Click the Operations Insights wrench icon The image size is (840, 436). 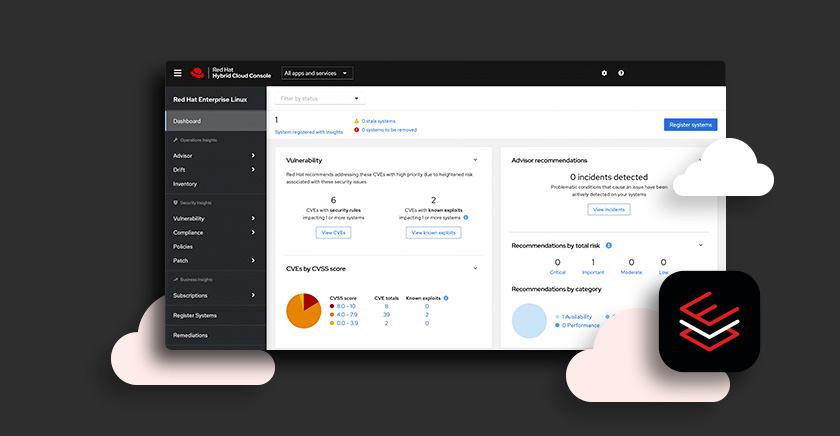click(x=175, y=140)
